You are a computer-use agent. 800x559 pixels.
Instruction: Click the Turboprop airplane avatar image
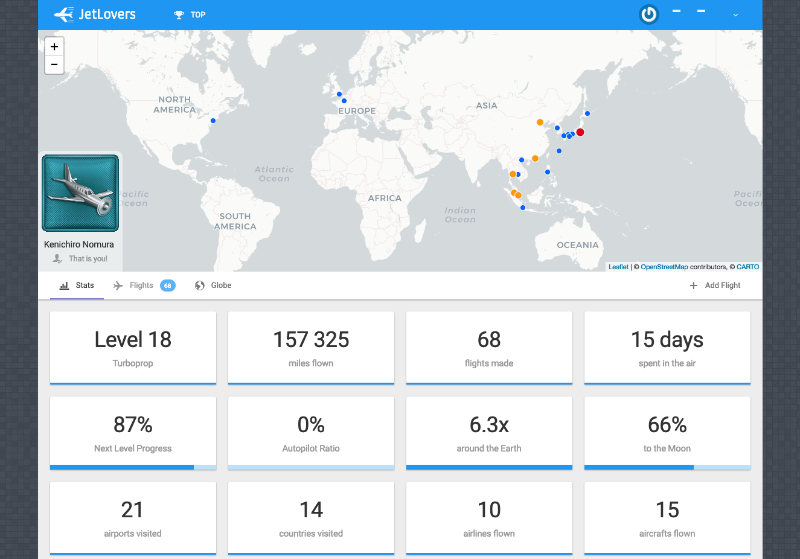click(x=80, y=193)
